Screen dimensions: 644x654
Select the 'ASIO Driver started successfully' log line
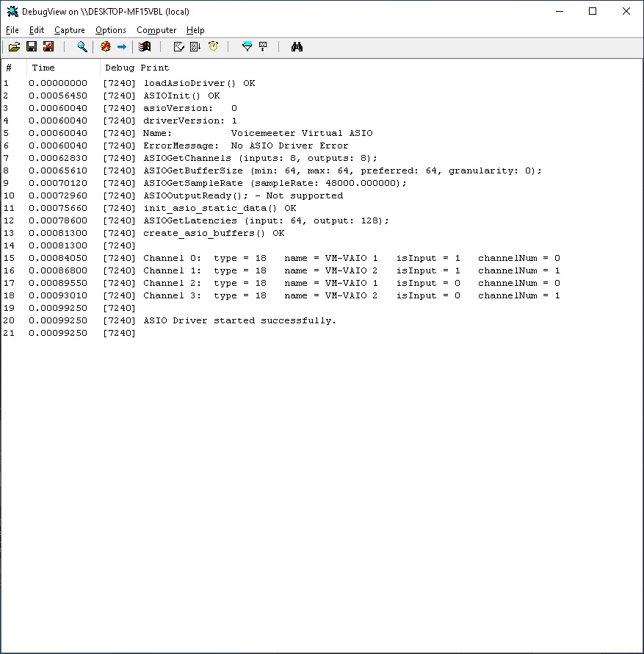click(x=239, y=320)
